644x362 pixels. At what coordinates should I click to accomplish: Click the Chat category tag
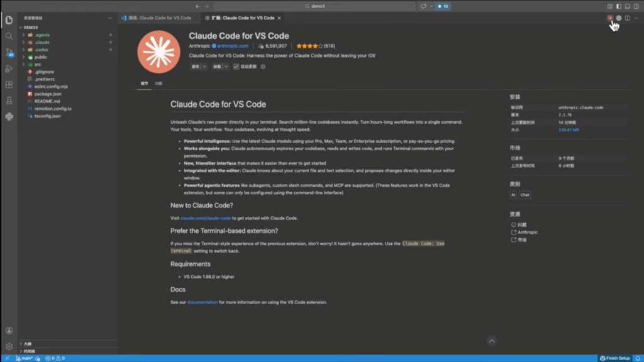[x=525, y=195]
